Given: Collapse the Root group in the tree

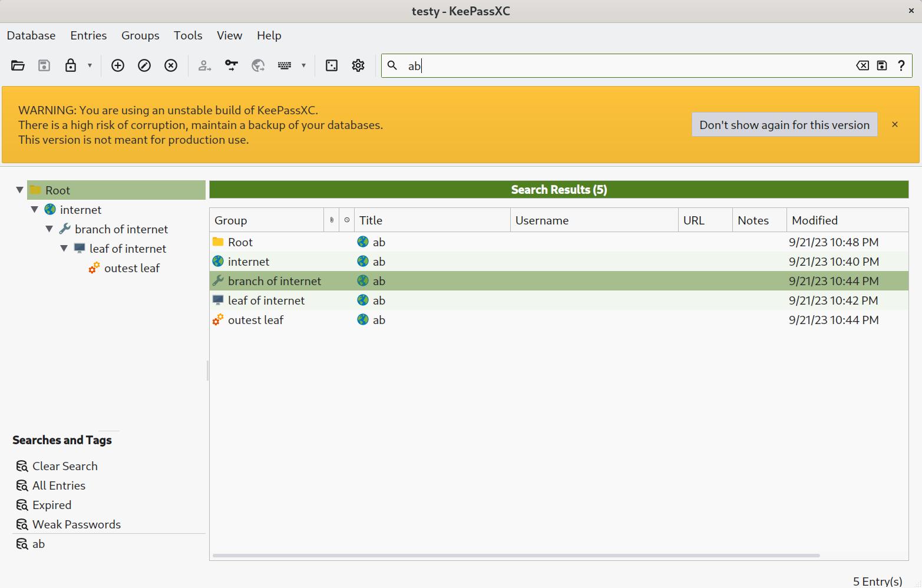Looking at the screenshot, I should [x=19, y=190].
